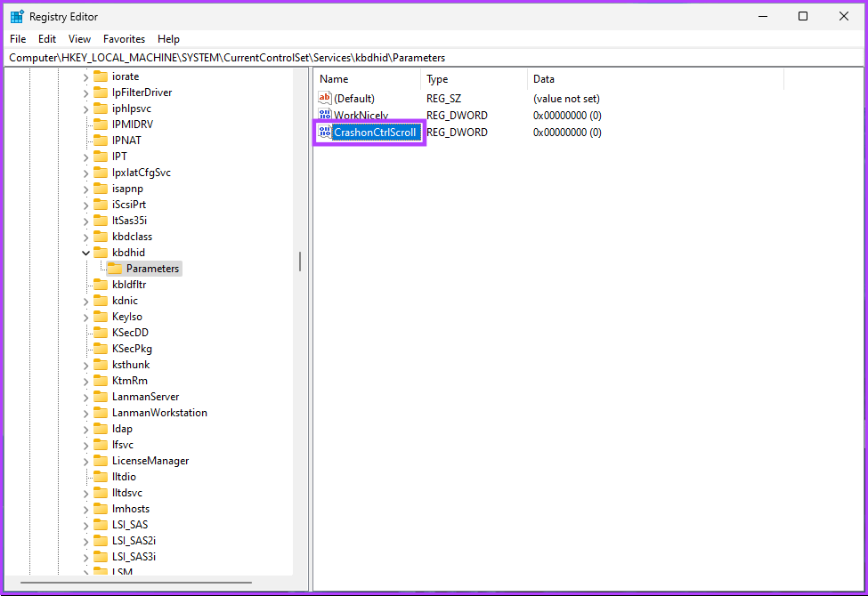Click the ksthunk folder icon
This screenshot has height=596, width=868.
101,366
